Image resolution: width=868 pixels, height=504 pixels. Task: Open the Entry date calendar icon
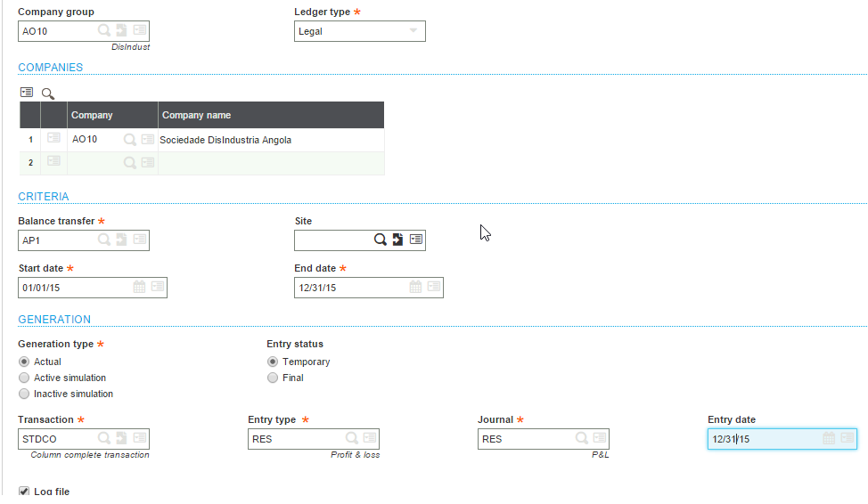point(829,438)
